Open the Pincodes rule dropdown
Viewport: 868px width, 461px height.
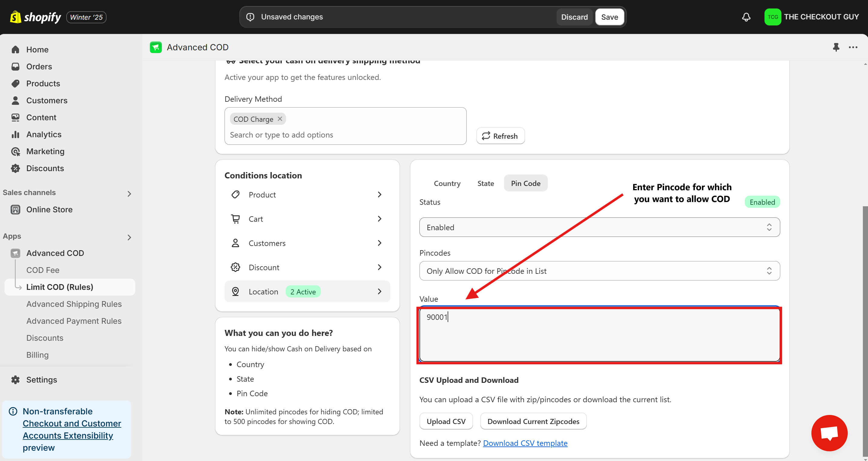(x=600, y=271)
